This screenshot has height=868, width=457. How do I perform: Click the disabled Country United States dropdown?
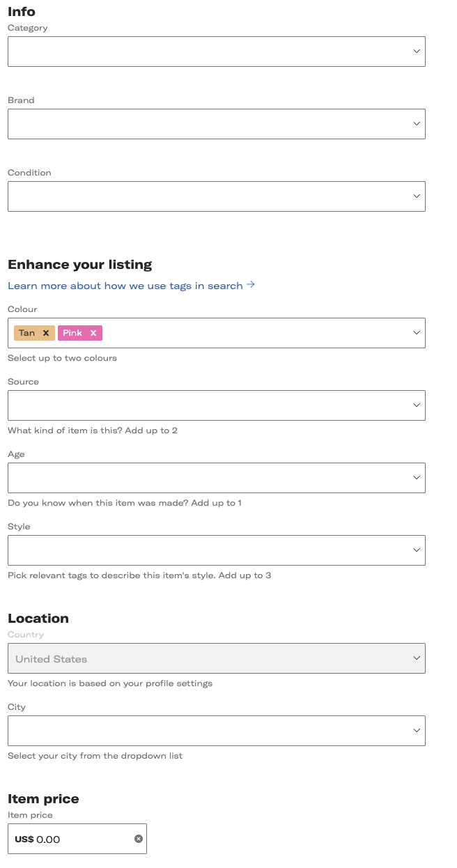216,658
